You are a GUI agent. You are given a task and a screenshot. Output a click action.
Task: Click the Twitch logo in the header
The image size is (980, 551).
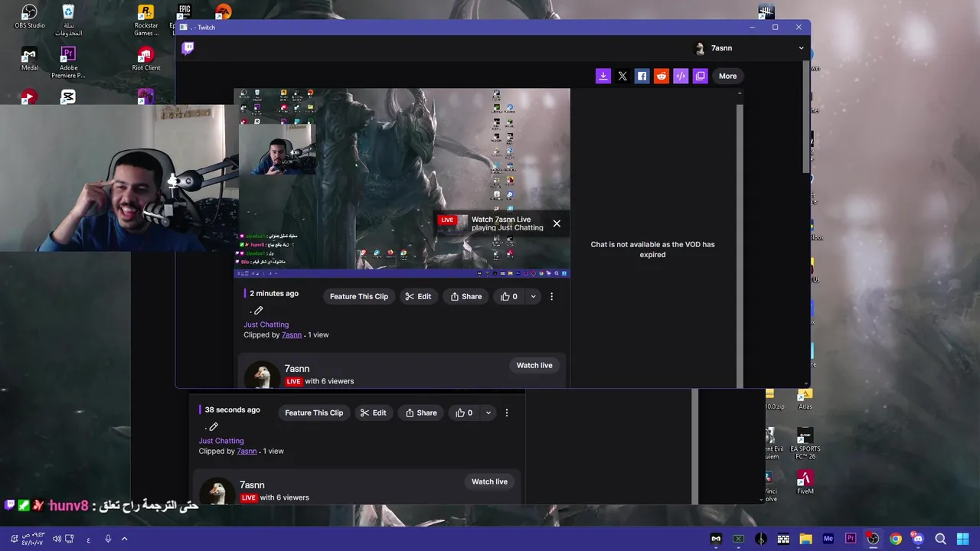coord(188,48)
